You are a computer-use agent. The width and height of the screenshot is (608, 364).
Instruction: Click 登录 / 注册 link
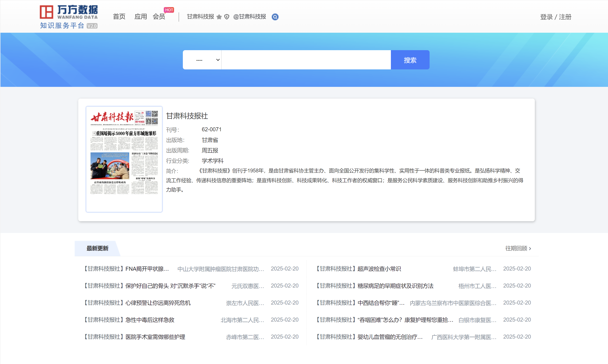[556, 17]
